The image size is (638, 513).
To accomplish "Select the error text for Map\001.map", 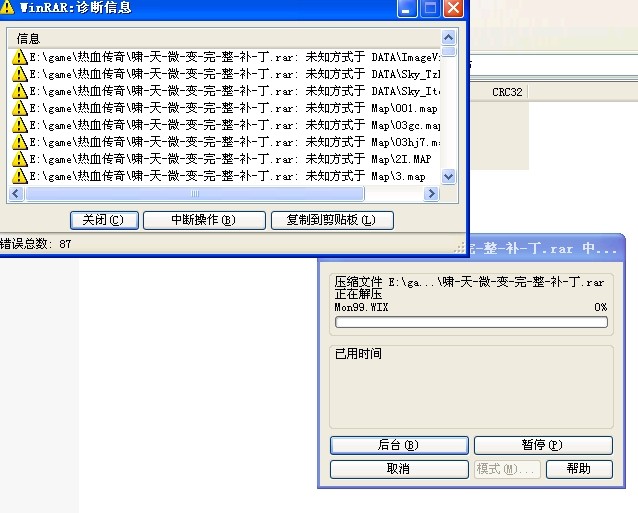I will pyautogui.click(x=234, y=109).
